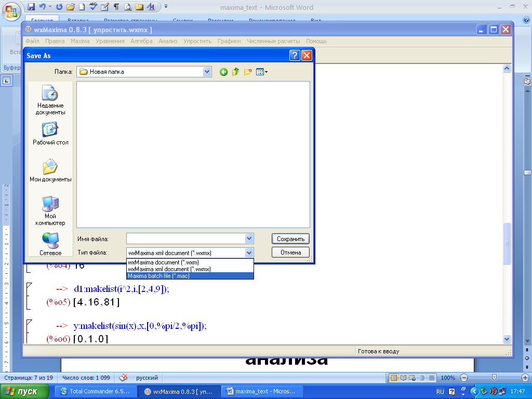This screenshot has height=399, width=532.
Task: Click Quick styles icon in Word toolbar
Action: [x=151, y=6]
